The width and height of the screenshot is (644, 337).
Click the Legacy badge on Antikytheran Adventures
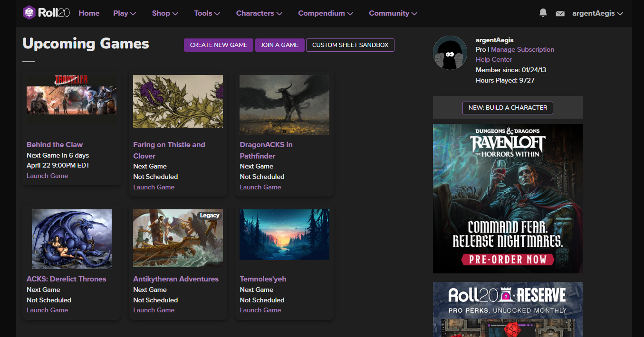pos(209,215)
